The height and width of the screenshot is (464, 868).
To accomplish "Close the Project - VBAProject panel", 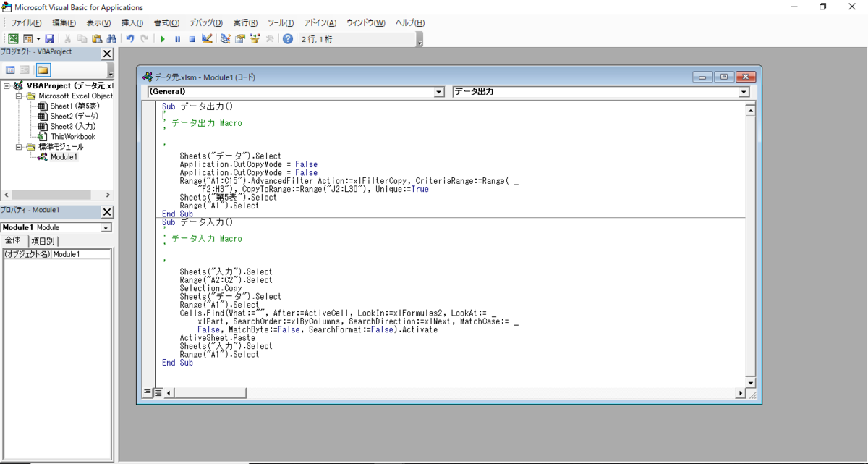I will click(x=107, y=54).
